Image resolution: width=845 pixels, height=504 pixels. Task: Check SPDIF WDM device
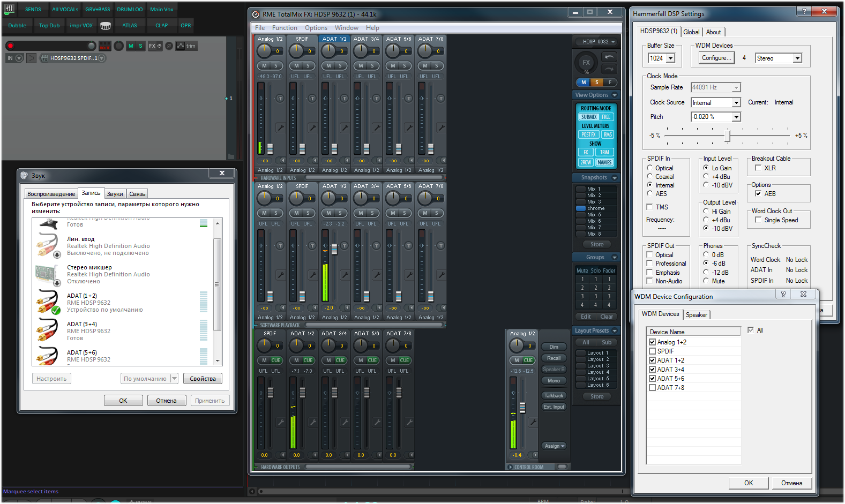point(652,351)
